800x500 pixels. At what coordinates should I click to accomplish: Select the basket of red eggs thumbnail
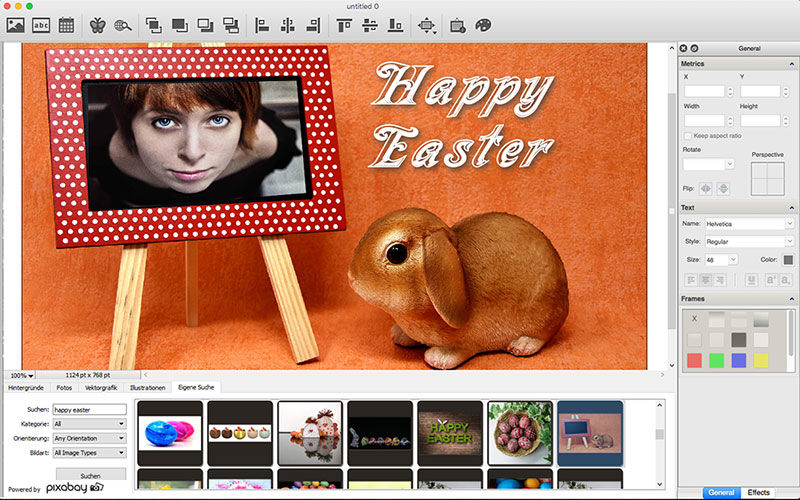point(520,433)
